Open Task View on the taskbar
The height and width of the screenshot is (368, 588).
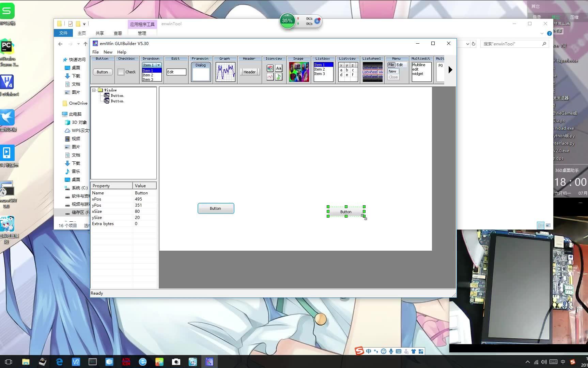[x=9, y=362]
